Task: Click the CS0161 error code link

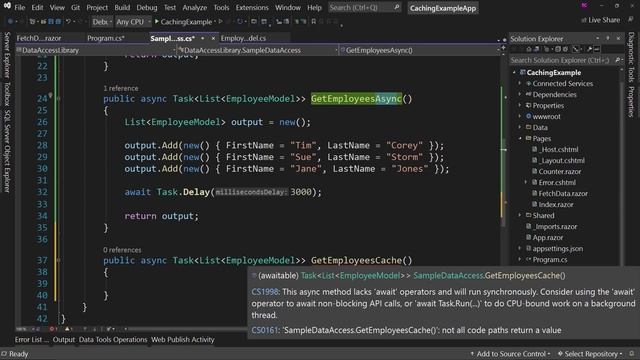Action: [264, 330]
